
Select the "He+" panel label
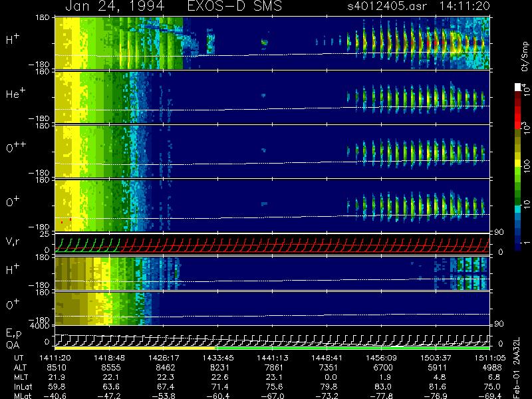click(15, 94)
